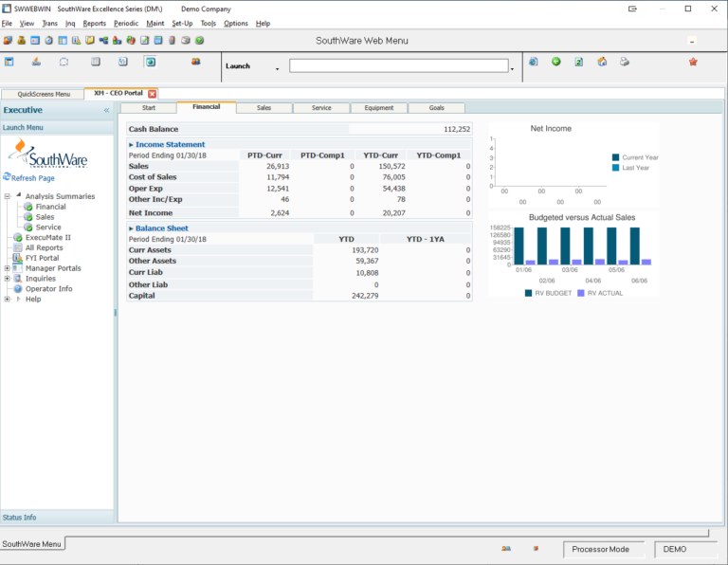728x565 pixels.
Task: Click the info person icon in top toolbar
Action: (x=76, y=41)
